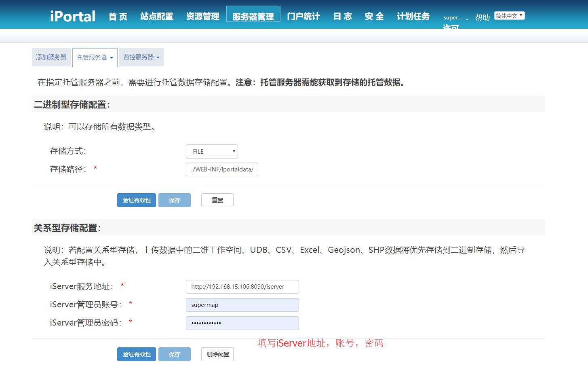Click the iServer管理员密码 password field
The width and height of the screenshot is (588, 368).
click(242, 323)
